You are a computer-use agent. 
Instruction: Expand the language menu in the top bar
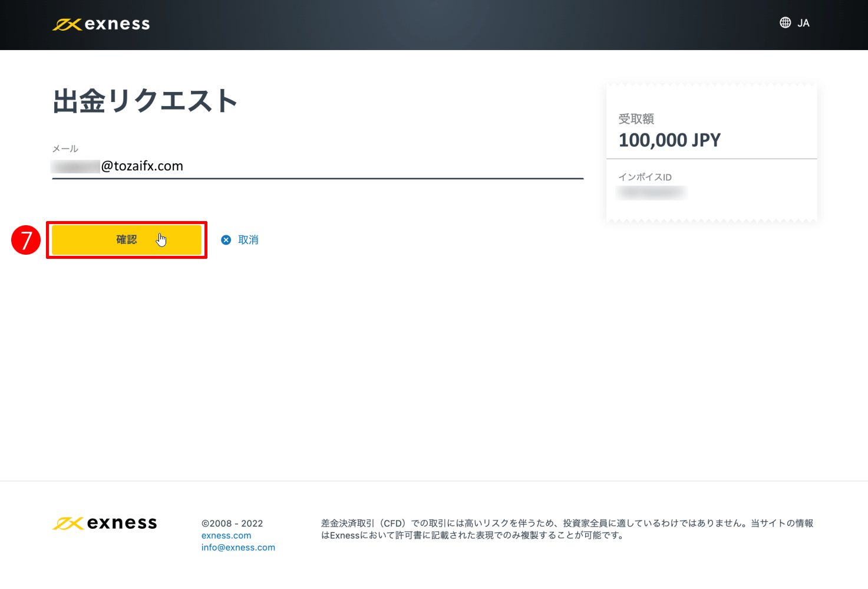coord(794,23)
